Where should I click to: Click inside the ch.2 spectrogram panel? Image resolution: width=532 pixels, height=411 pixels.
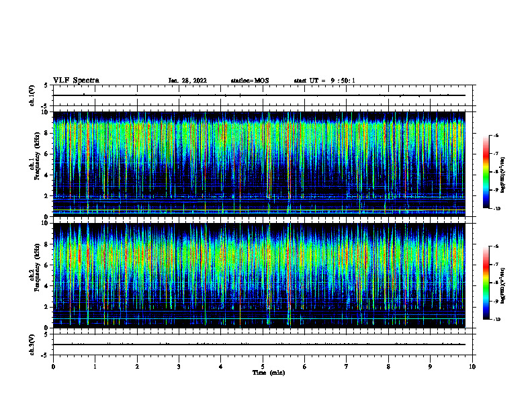click(259, 275)
